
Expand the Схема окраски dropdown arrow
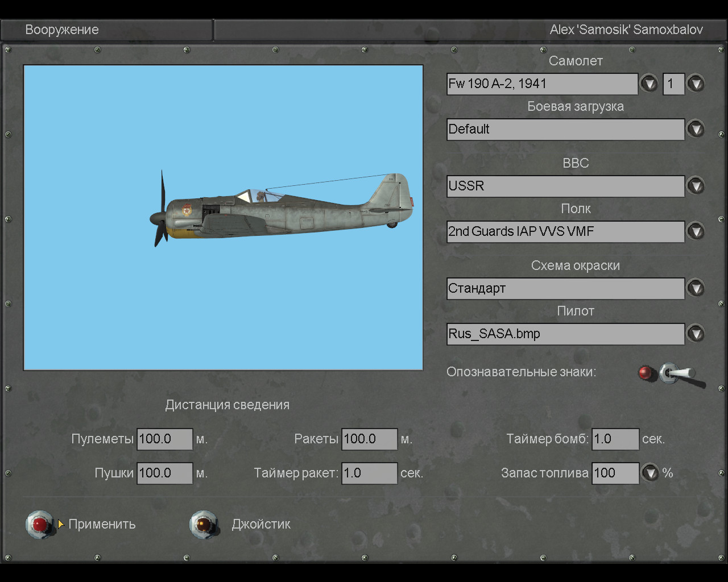[696, 288]
